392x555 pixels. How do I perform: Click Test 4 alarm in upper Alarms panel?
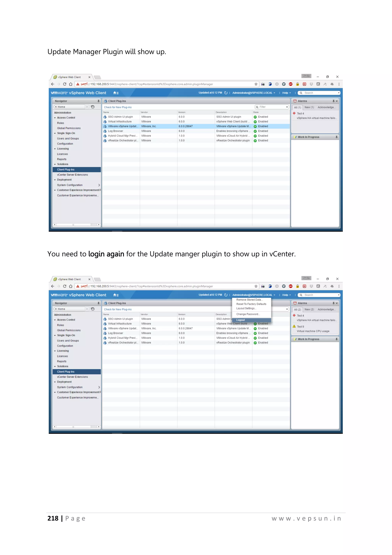pyautogui.click(x=315, y=116)
